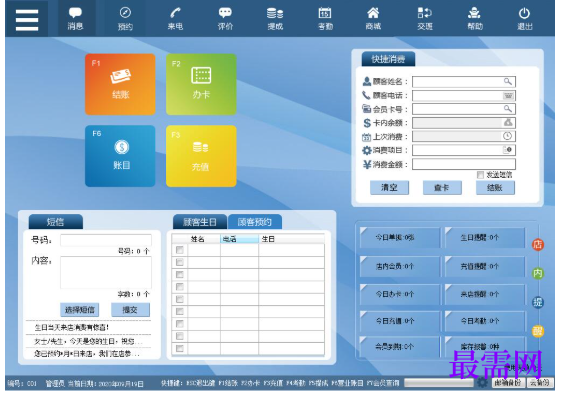This screenshot has height=396, width=561.
Task: Open the 充值提醒 stat tile
Action: point(484,266)
